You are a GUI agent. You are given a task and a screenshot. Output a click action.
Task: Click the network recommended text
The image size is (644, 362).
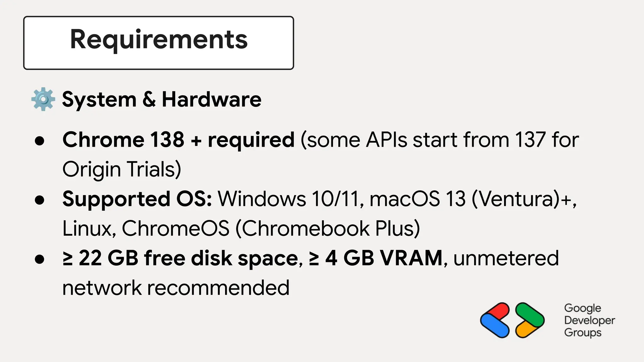click(176, 288)
